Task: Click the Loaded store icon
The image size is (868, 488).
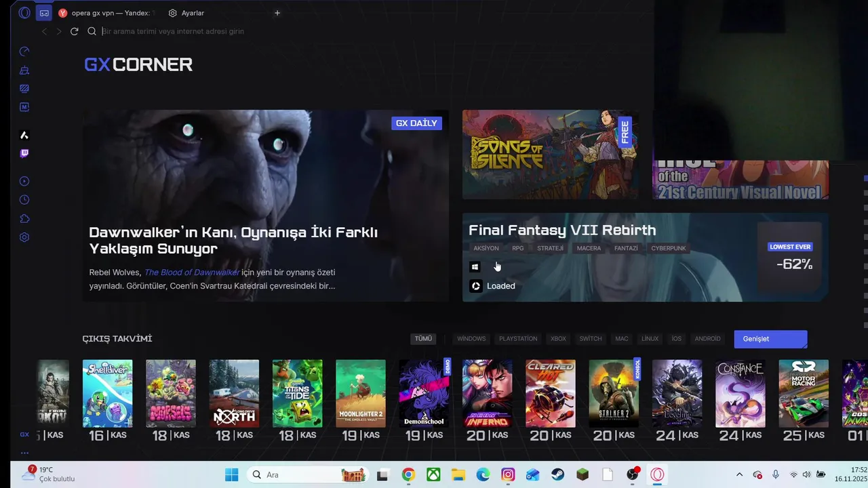Action: click(476, 286)
